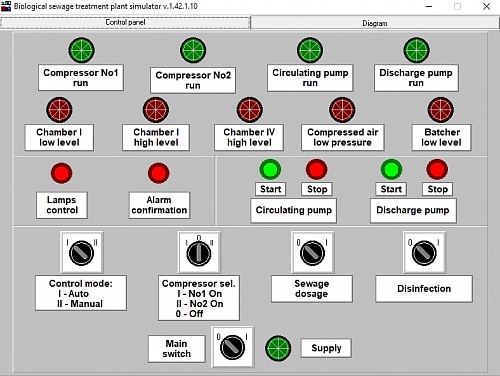Click the Stop label above Circulating pump
This screenshot has width=500, height=376.
(x=317, y=189)
